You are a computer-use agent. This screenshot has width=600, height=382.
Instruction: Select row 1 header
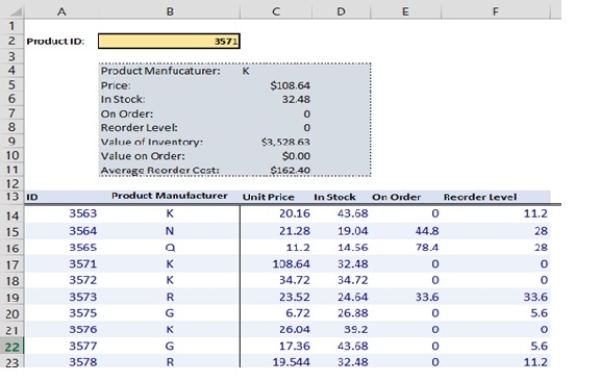click(12, 26)
